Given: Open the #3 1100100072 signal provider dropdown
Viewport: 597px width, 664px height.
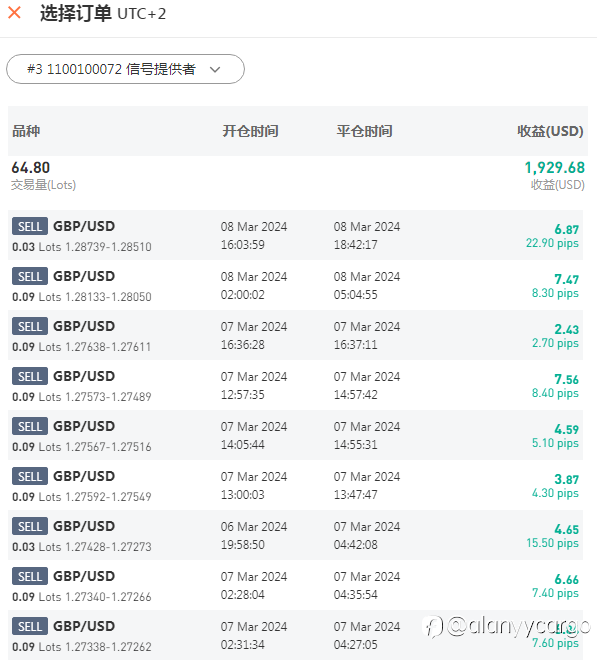Looking at the screenshot, I should [x=125, y=69].
